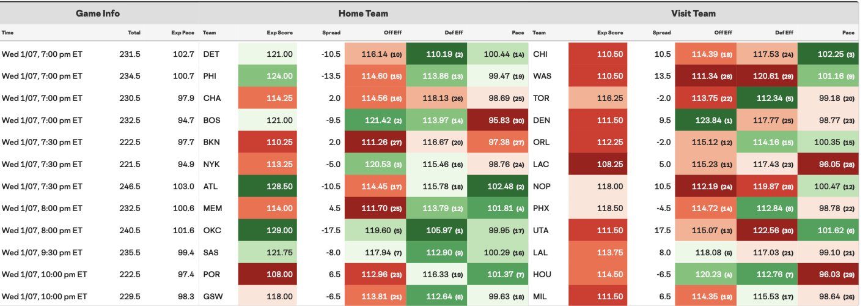Click PHI expected score 124.00
The height and width of the screenshot is (306, 868).
[267, 76]
